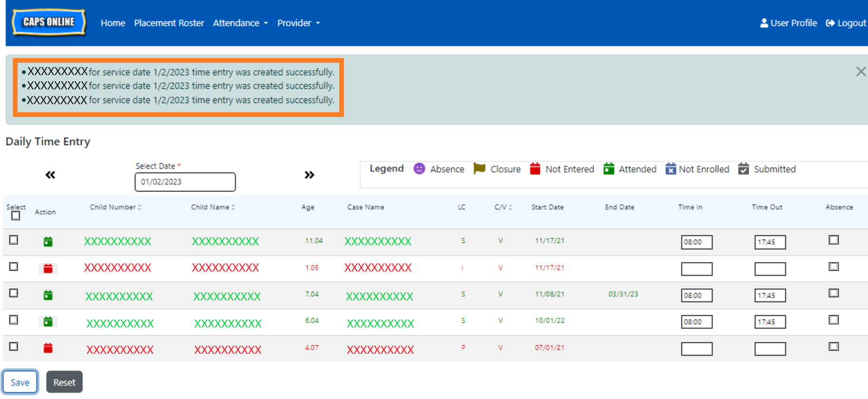Click the Absence smiley legend icon
The image size is (868, 399).
coord(419,169)
